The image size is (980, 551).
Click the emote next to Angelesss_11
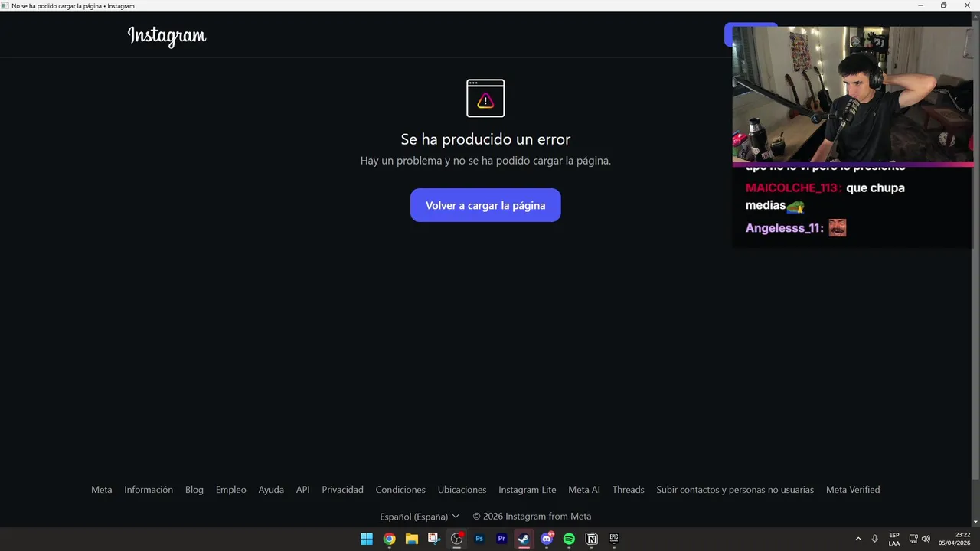[x=838, y=228]
